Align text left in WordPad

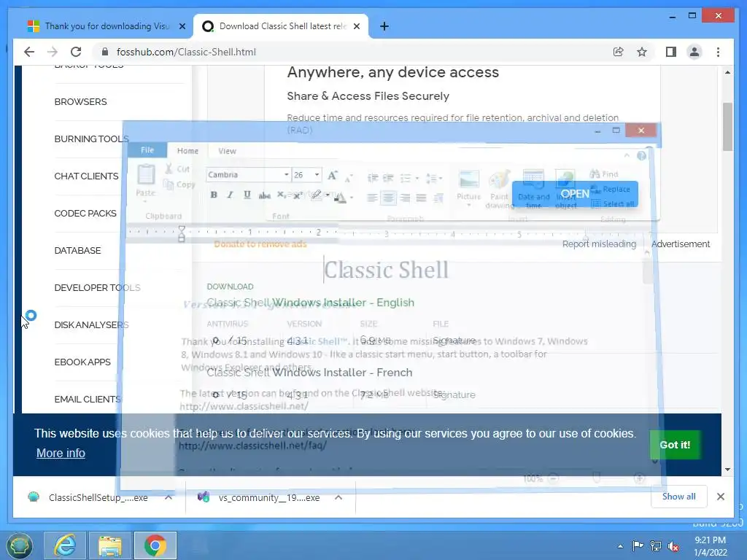[373, 198]
